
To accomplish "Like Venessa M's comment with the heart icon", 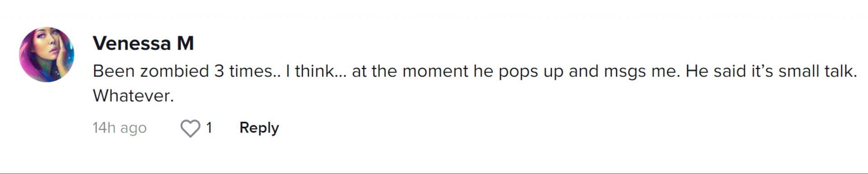I will (190, 128).
